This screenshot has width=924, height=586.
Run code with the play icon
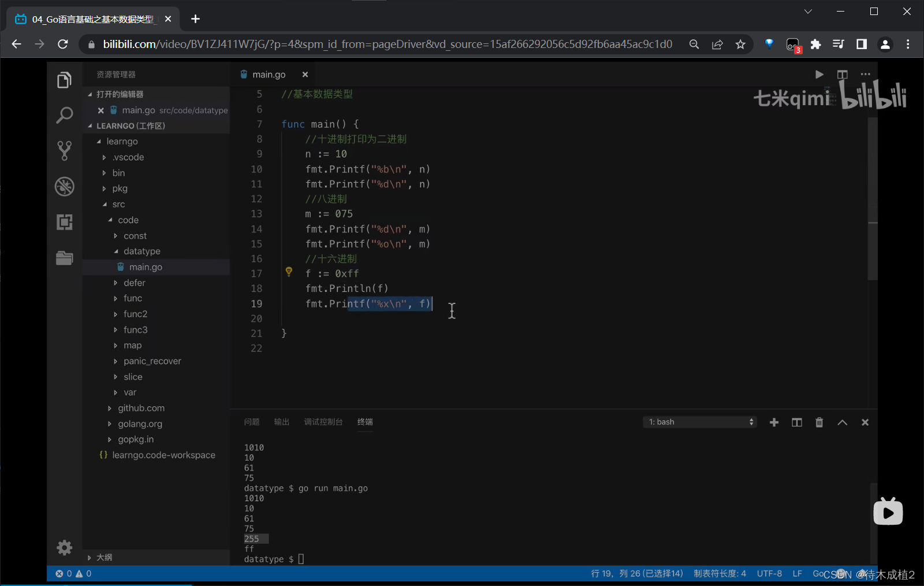coord(819,75)
